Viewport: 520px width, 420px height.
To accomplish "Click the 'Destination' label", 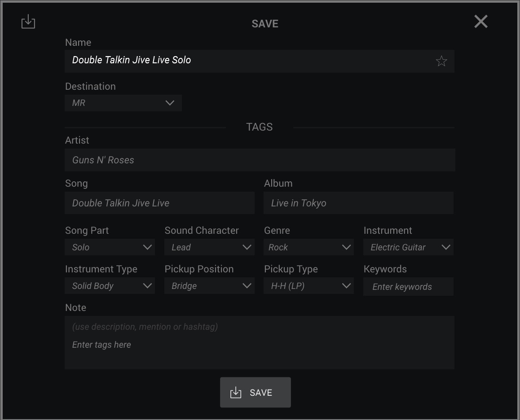I will click(x=91, y=87).
